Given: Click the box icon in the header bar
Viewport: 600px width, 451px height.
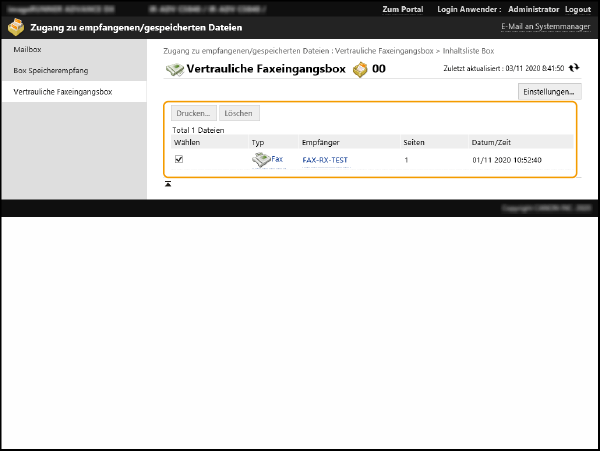Looking at the screenshot, I should (x=15, y=28).
